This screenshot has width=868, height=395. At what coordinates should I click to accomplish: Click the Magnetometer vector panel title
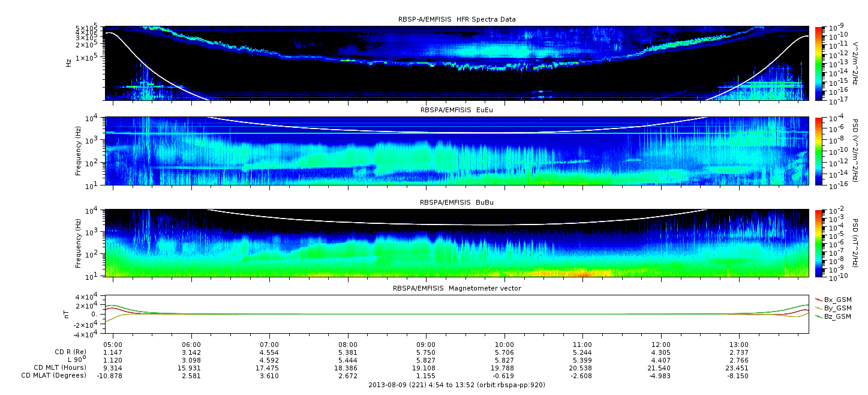click(456, 288)
